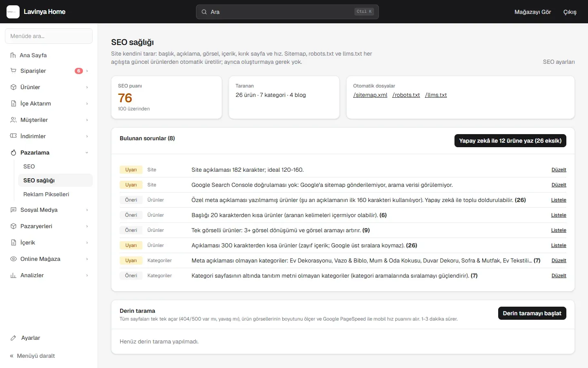
Task: Expand the Müşteriler submenu chevron
Action: pos(87,120)
